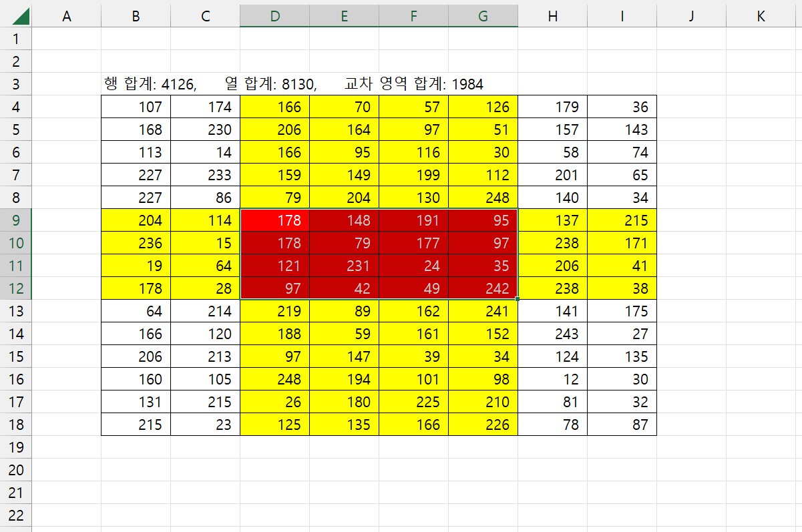Select the column D header
802x532 pixels.
274,17
